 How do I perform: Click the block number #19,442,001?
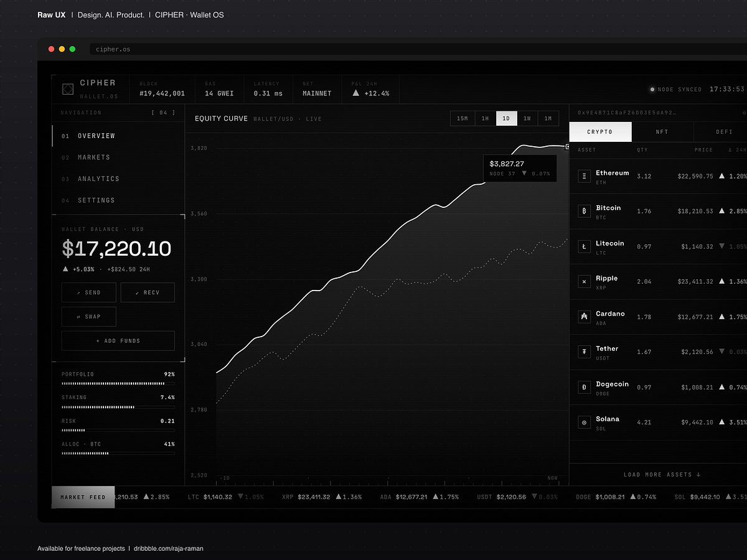tap(162, 93)
